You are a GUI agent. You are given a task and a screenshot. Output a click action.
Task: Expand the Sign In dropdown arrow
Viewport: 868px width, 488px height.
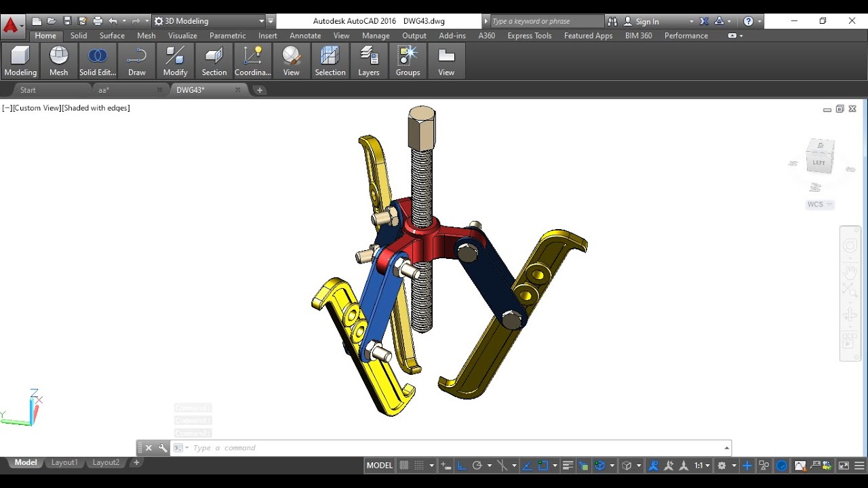(x=691, y=22)
